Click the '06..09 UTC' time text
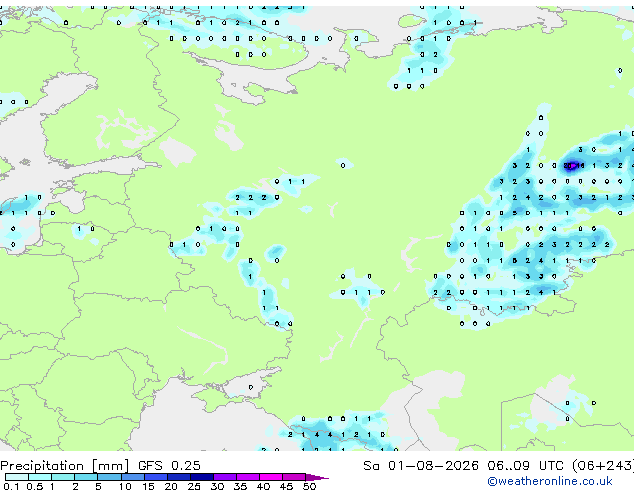The height and width of the screenshot is (490, 634). (x=525, y=465)
